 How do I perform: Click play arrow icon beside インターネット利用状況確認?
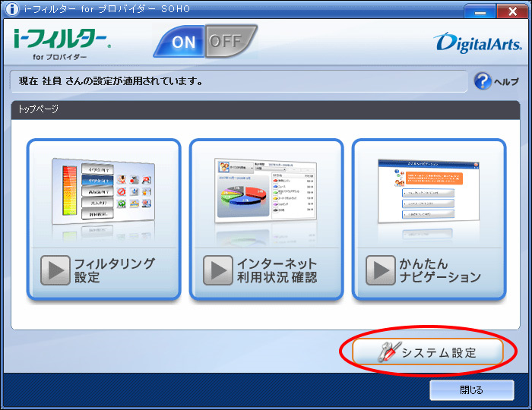[217, 270]
